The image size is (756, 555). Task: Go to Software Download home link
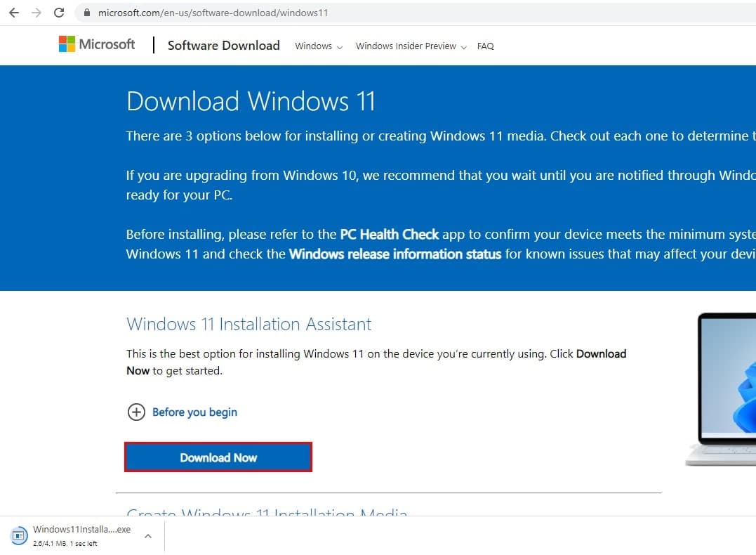pyautogui.click(x=223, y=46)
